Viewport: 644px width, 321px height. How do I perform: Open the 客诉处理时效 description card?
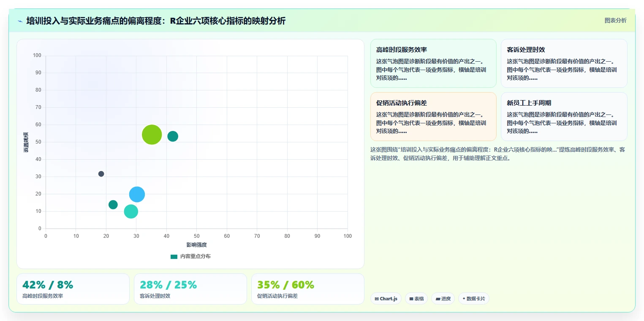564,63
